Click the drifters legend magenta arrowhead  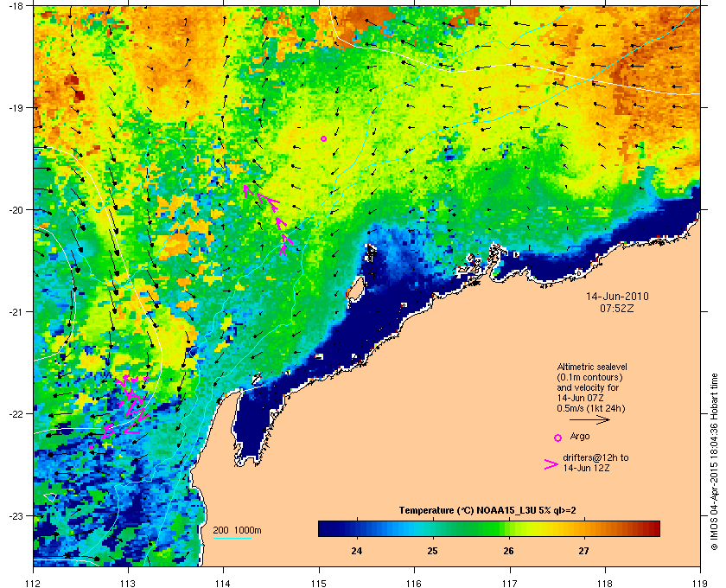click(x=551, y=464)
